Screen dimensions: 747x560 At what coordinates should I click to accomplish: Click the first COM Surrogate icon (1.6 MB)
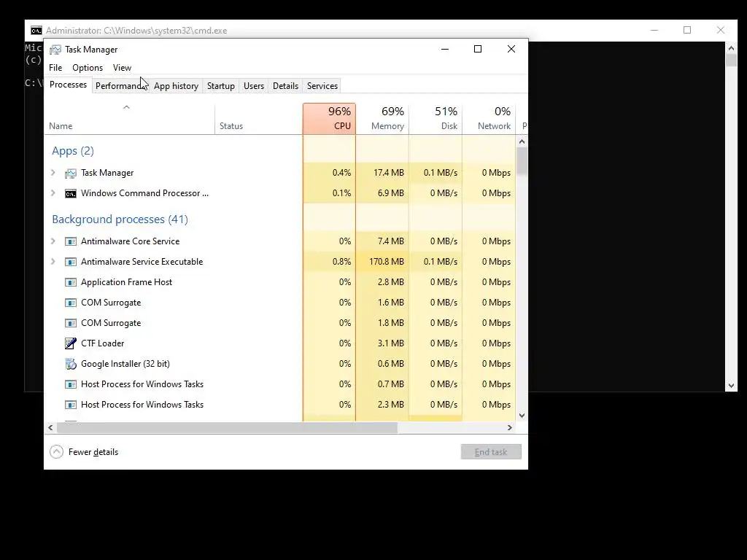[x=71, y=303]
